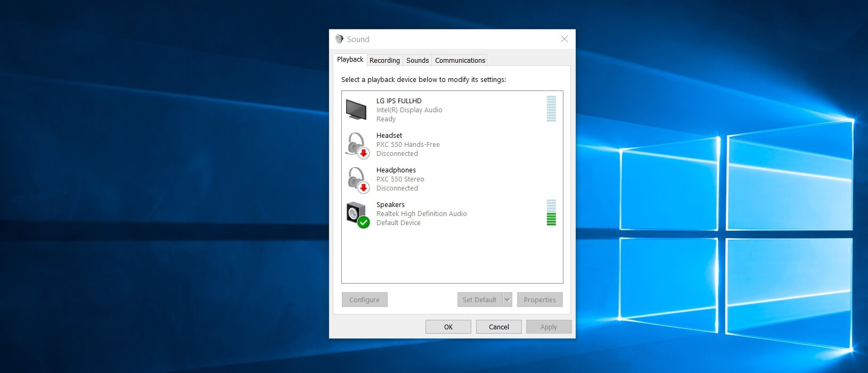
Task: Click 'PXC 550 Stereo' text
Action: click(400, 179)
